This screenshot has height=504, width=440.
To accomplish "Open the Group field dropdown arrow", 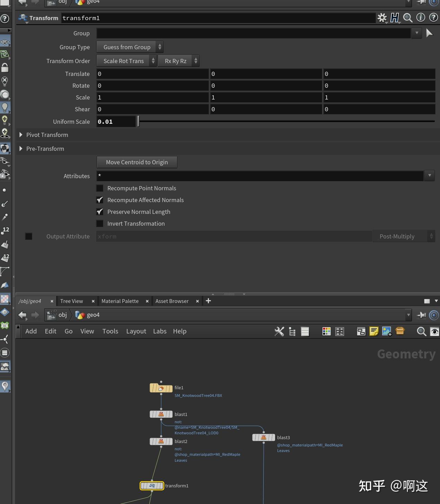I will click(x=417, y=33).
